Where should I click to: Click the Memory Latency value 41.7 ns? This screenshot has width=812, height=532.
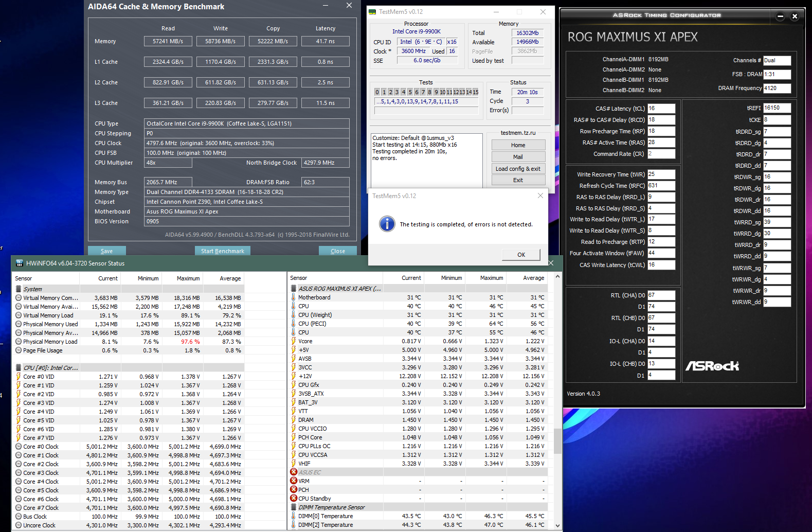326,41
